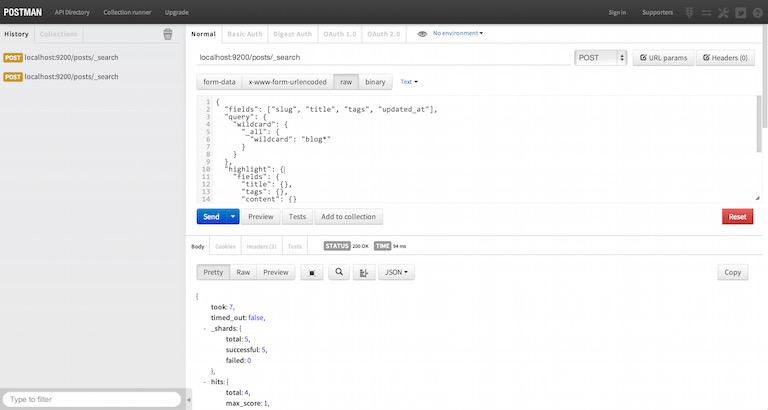Switch response view to Pretty
This screenshot has height=410, width=768.
coord(213,272)
